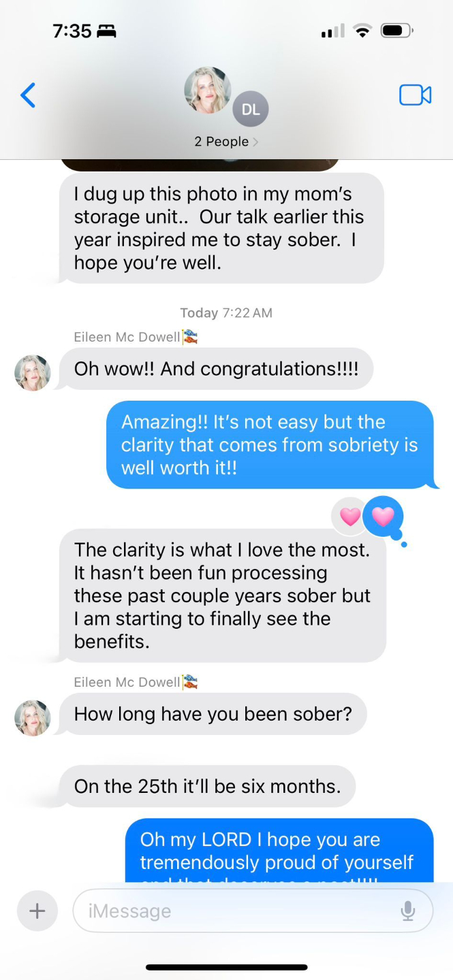453x980 pixels.
Task: Tap the DL contact initials avatar
Action: [251, 110]
